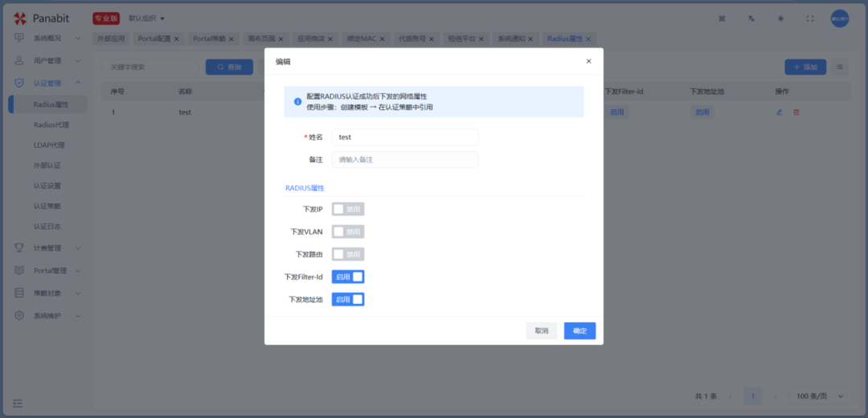Open LDAP代理 in the sidebar
The width and height of the screenshot is (868, 418).
tap(49, 145)
